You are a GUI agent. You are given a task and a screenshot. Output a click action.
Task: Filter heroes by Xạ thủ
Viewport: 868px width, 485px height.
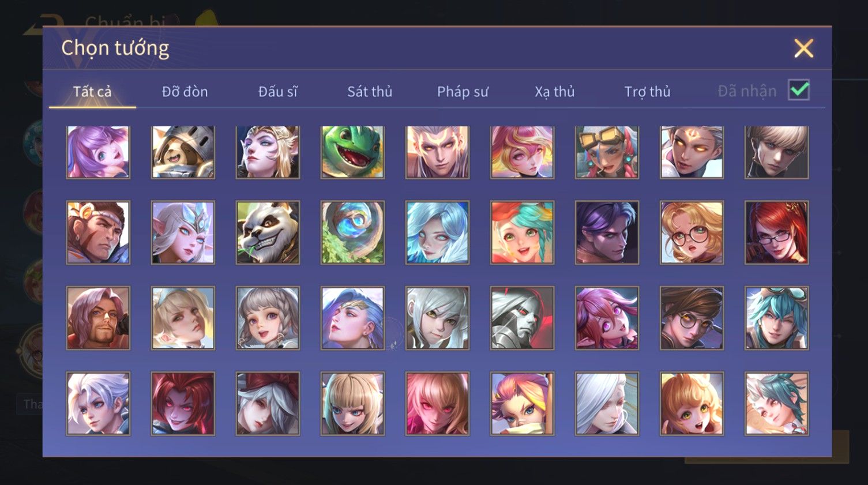point(555,91)
